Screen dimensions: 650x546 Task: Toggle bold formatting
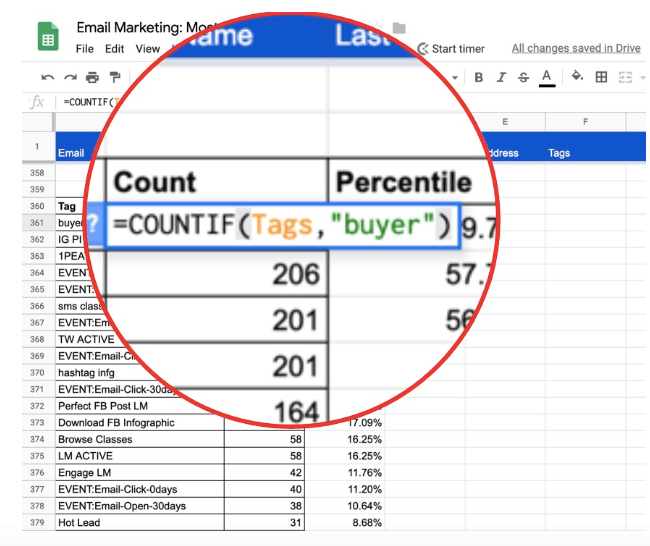click(479, 78)
